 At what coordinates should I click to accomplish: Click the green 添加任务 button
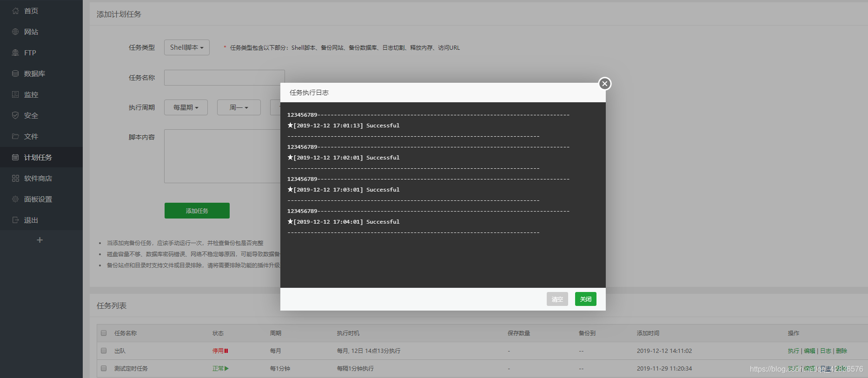(197, 211)
